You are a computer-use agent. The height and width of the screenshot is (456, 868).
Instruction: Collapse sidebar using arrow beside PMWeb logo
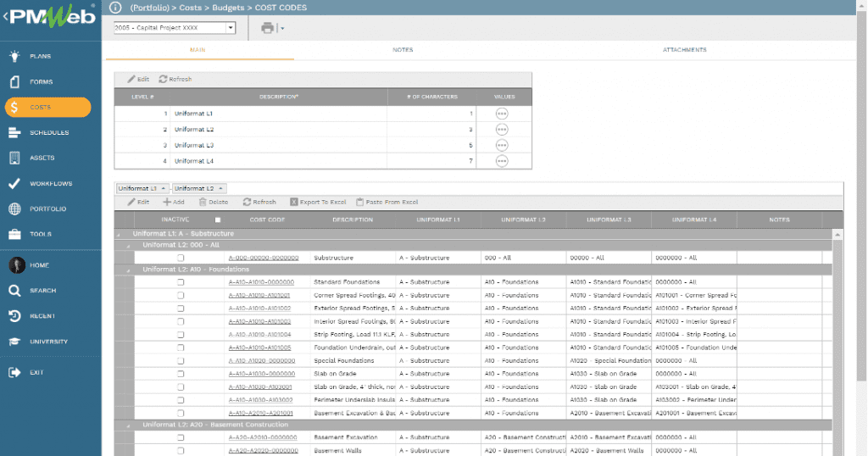[x=5, y=16]
